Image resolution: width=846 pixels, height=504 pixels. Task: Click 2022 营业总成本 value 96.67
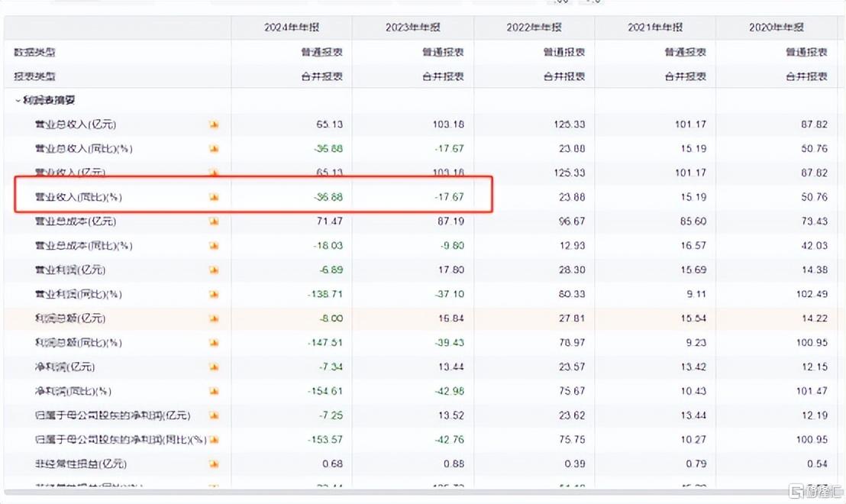click(x=572, y=221)
